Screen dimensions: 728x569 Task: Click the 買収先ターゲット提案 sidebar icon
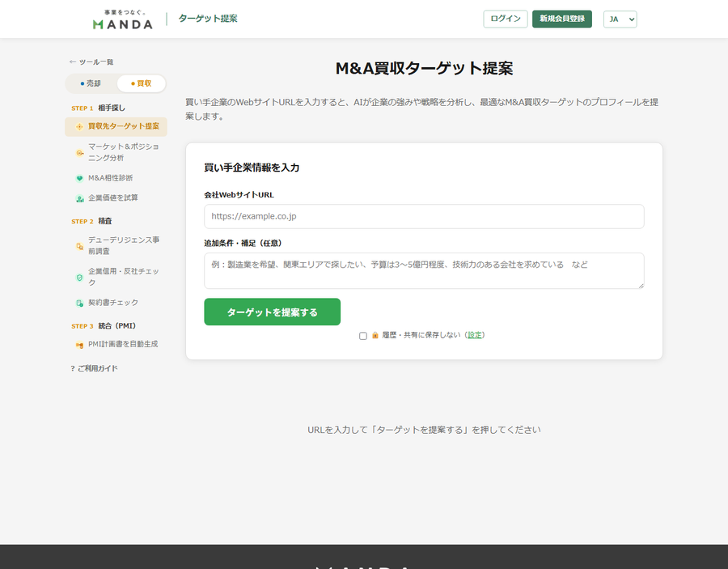pos(79,127)
